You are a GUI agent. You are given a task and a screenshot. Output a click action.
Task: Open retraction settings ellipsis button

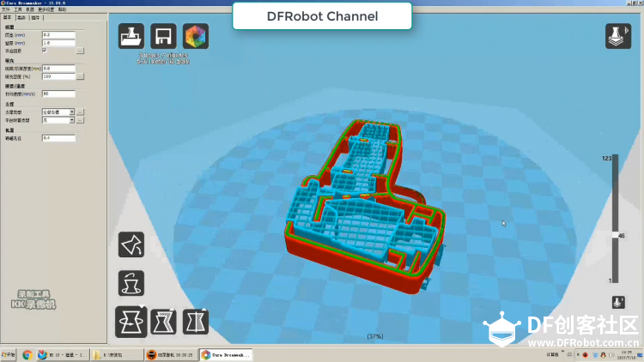point(80,51)
